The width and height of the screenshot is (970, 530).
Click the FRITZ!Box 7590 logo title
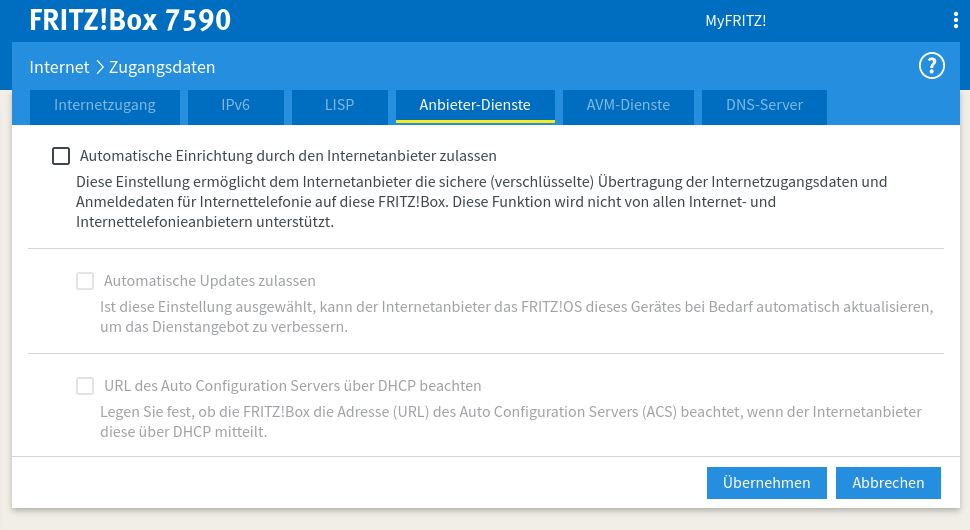(x=130, y=20)
